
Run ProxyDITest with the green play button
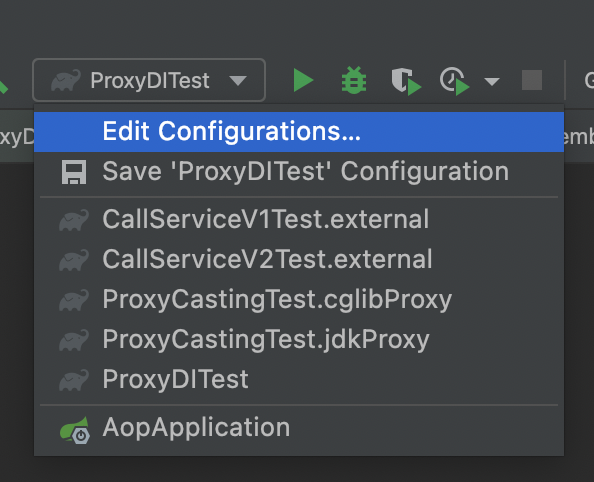303,80
